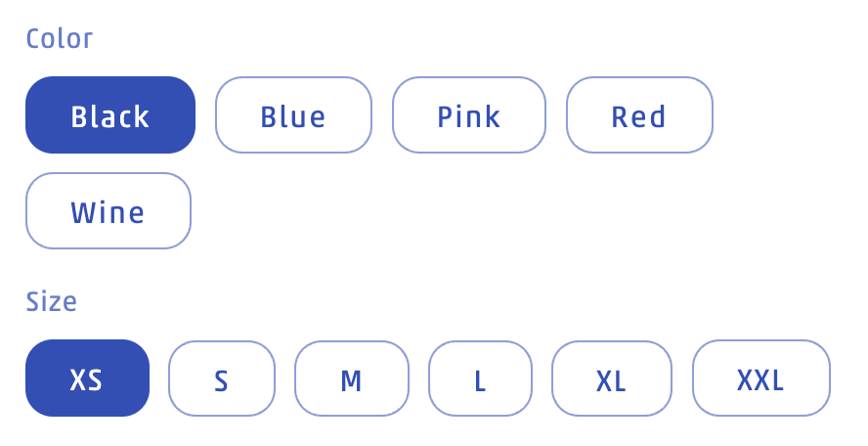Set color to Wine
This screenshot has width=868, height=446.
point(108,211)
